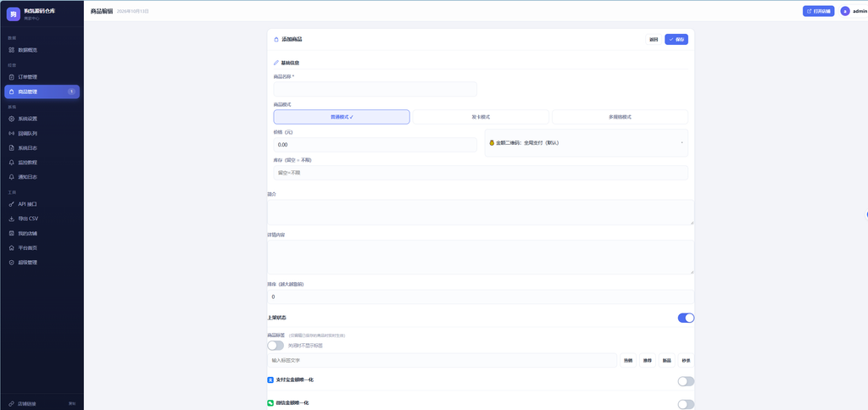Screen dimensions: 868x410
Task: Expand the 金额二维码 payment dropdown
Action: click(x=587, y=143)
